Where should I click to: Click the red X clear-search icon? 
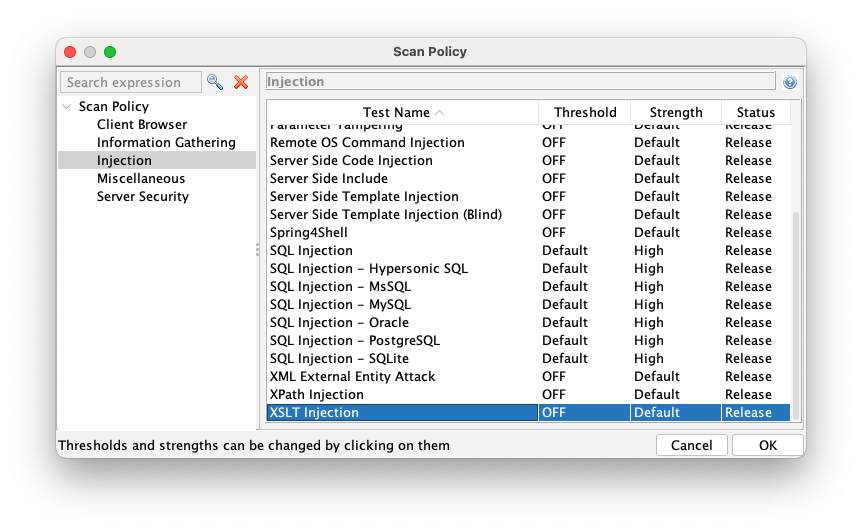[x=241, y=82]
